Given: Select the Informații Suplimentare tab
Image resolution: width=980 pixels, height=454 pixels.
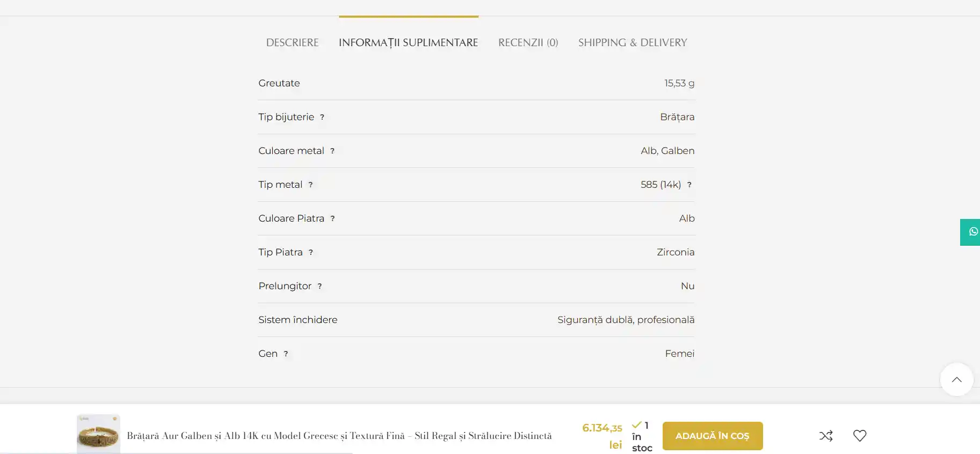Looking at the screenshot, I should click(x=408, y=42).
